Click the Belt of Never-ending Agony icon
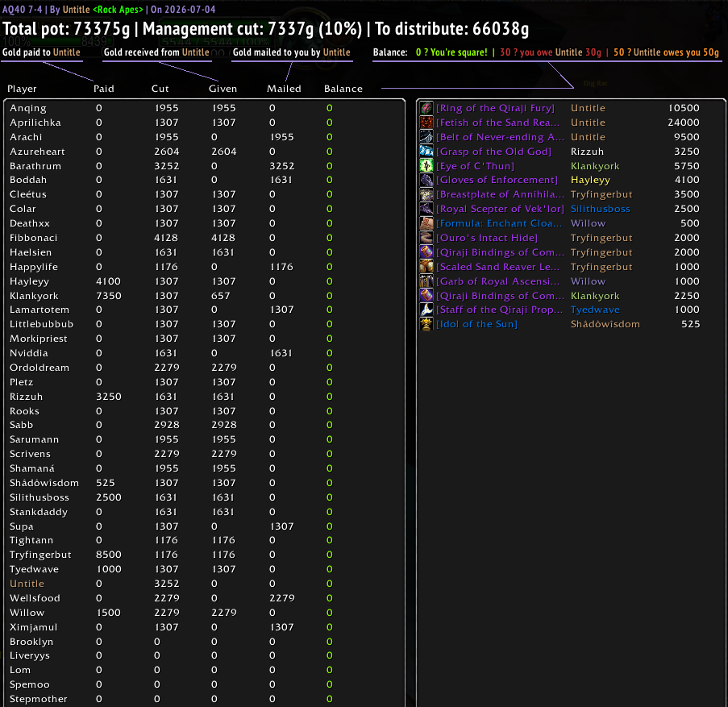This screenshot has width=728, height=707. [426, 137]
